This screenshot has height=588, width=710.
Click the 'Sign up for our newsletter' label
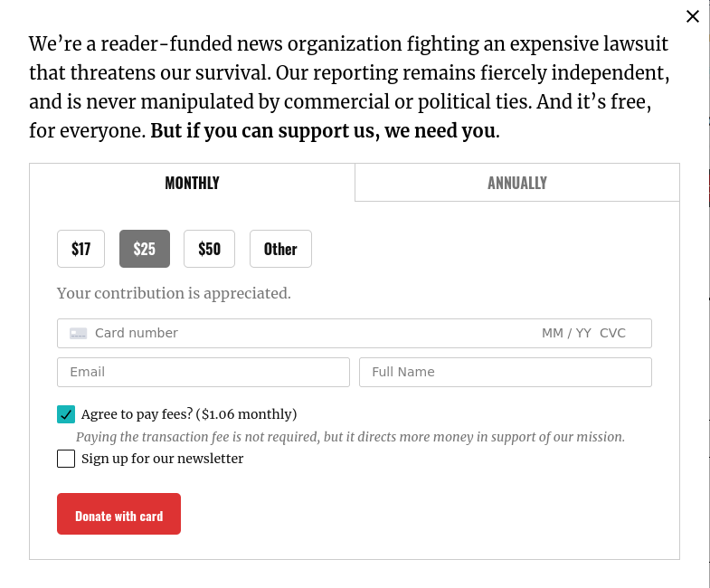click(x=162, y=459)
